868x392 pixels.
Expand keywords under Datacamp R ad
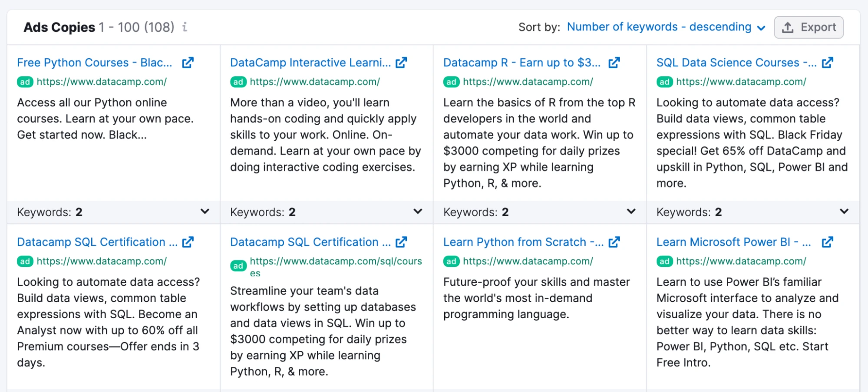[x=631, y=212]
